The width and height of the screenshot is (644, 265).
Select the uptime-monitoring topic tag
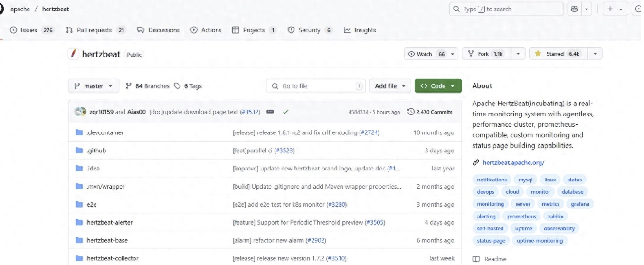pos(540,241)
